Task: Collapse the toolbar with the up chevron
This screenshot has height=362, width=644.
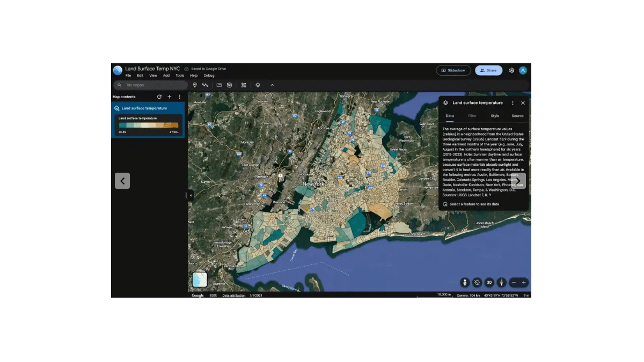Action: click(272, 85)
